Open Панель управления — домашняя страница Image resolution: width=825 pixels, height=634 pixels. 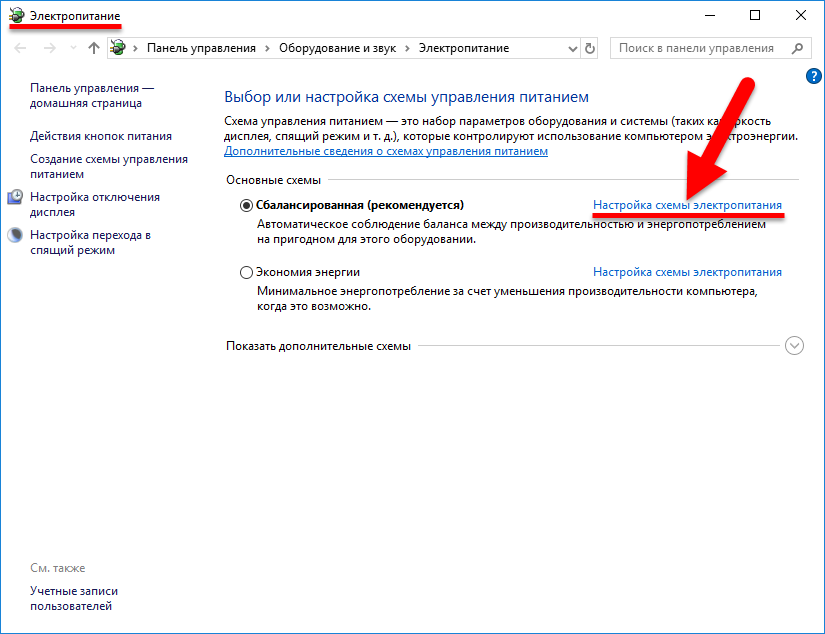92,95
